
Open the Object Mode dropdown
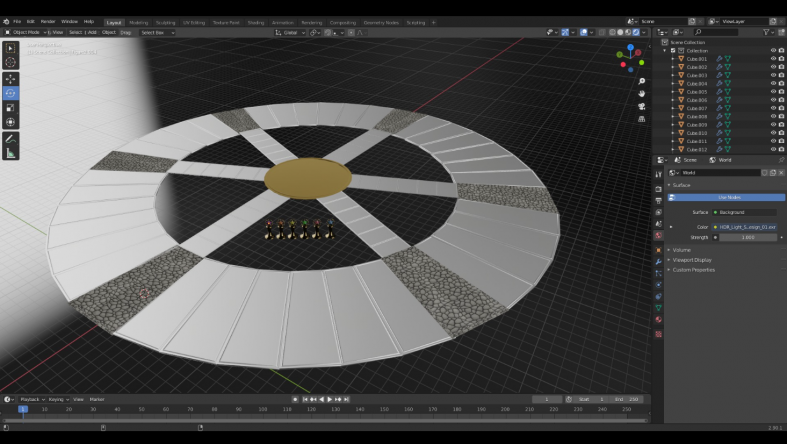25,32
